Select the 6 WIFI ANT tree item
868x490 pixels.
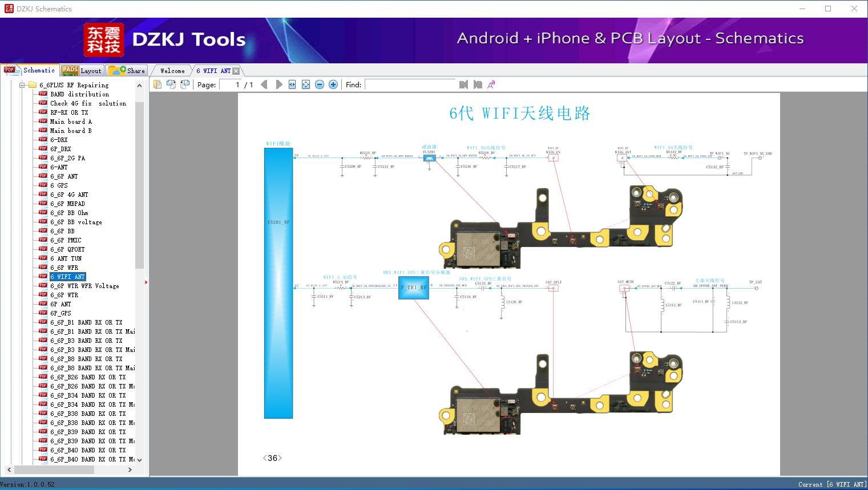pos(67,277)
